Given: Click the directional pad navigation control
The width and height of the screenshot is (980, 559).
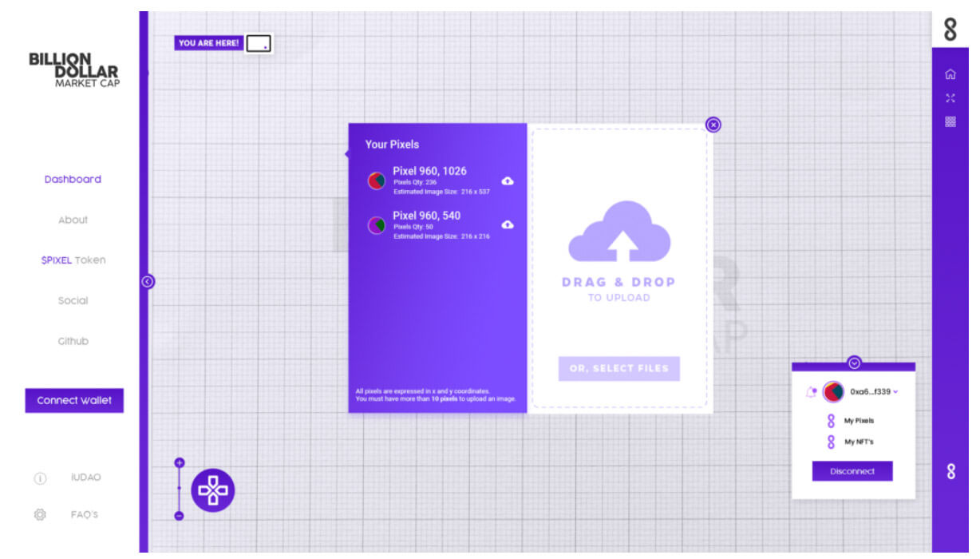Looking at the screenshot, I should [212, 490].
